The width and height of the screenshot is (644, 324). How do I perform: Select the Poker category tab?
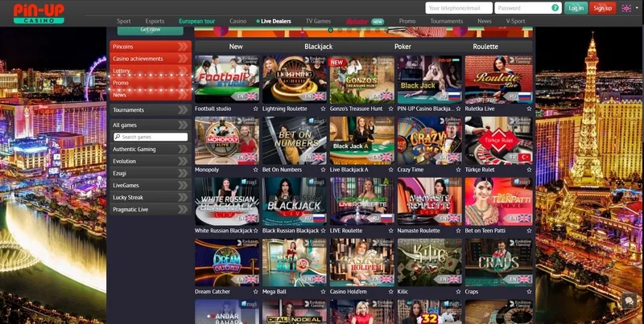point(402,47)
